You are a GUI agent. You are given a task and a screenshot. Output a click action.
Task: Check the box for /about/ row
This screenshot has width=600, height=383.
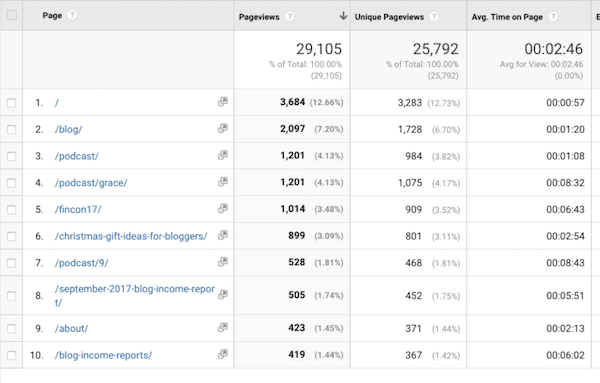pos(11,329)
